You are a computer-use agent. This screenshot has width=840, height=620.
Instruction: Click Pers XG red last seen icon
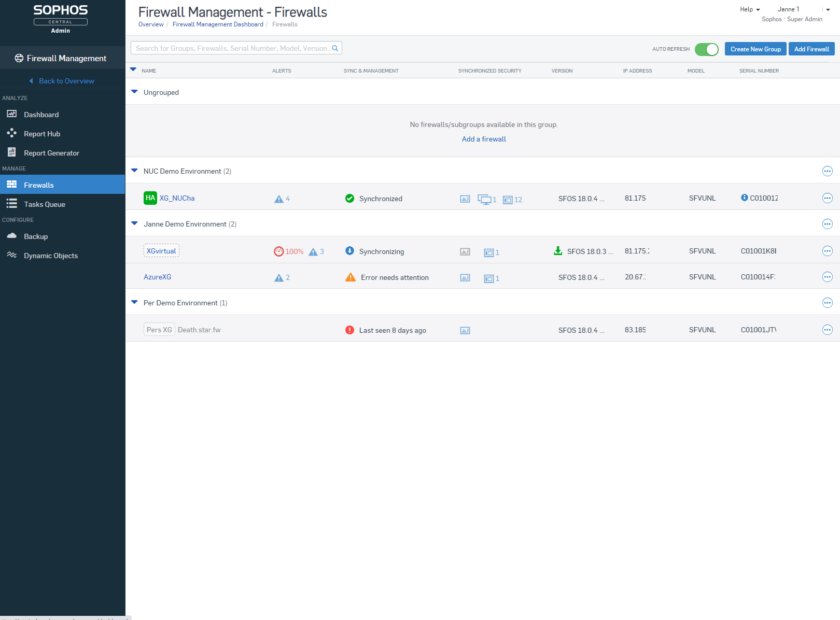point(349,330)
